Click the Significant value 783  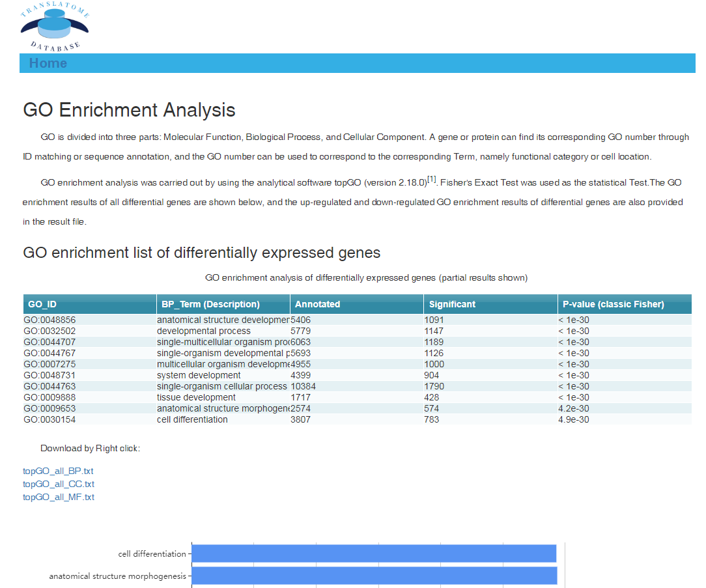click(432, 419)
